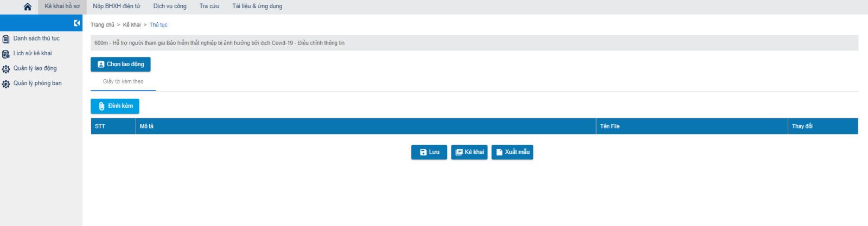
Task: Click the Trang chủ breadcrumb link
Action: coord(102,25)
